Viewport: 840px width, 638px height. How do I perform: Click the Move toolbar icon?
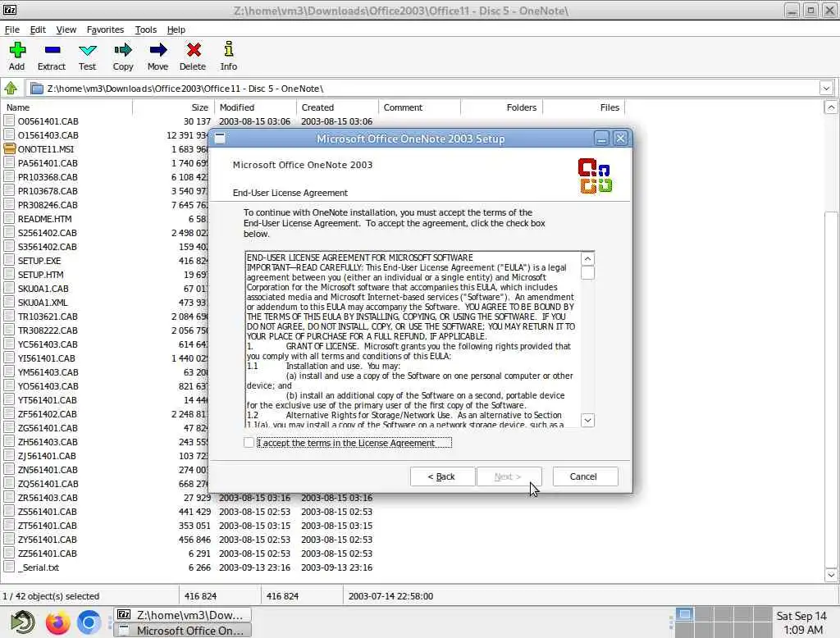pyautogui.click(x=157, y=50)
